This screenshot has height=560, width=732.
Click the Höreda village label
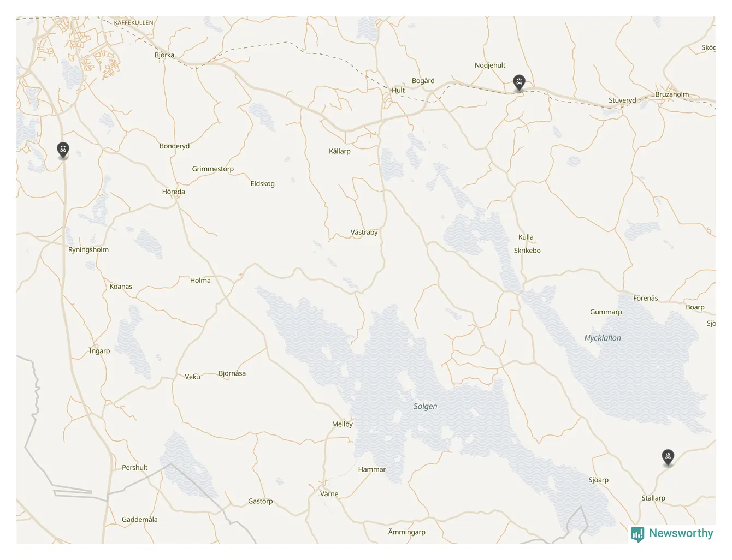(173, 192)
